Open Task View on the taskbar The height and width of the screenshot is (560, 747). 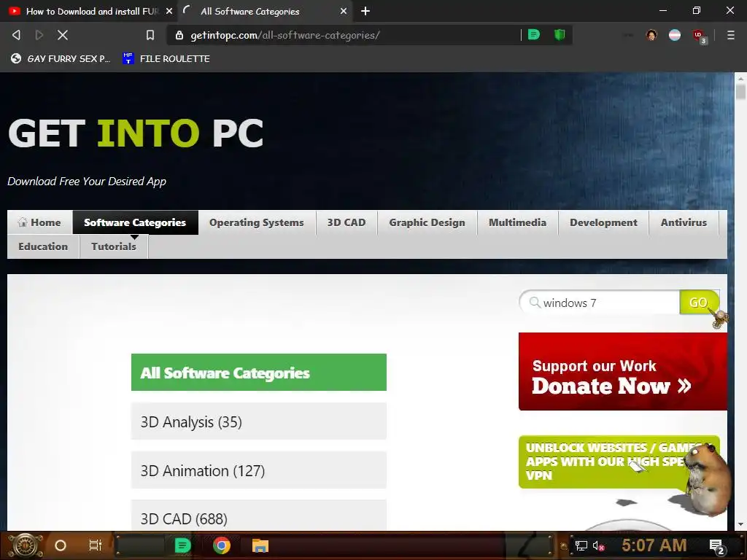(96, 545)
